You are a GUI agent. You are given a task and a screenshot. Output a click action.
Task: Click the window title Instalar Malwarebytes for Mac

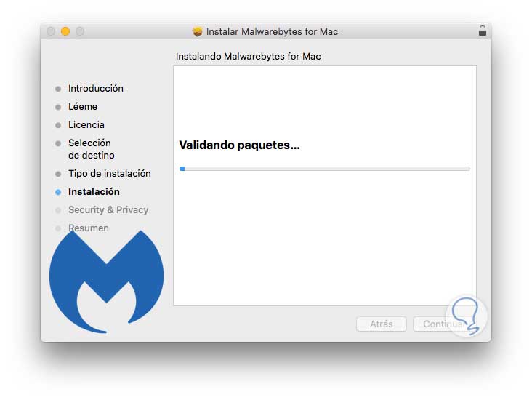tap(272, 31)
